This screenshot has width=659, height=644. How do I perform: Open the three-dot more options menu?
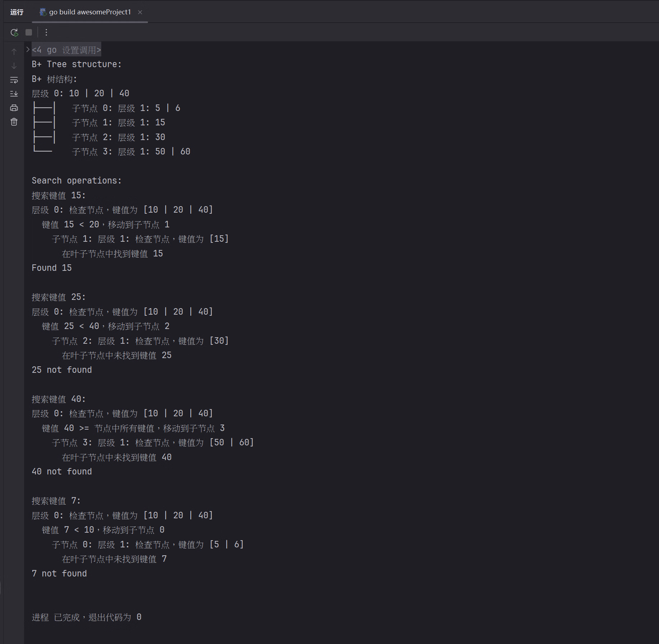(x=46, y=33)
